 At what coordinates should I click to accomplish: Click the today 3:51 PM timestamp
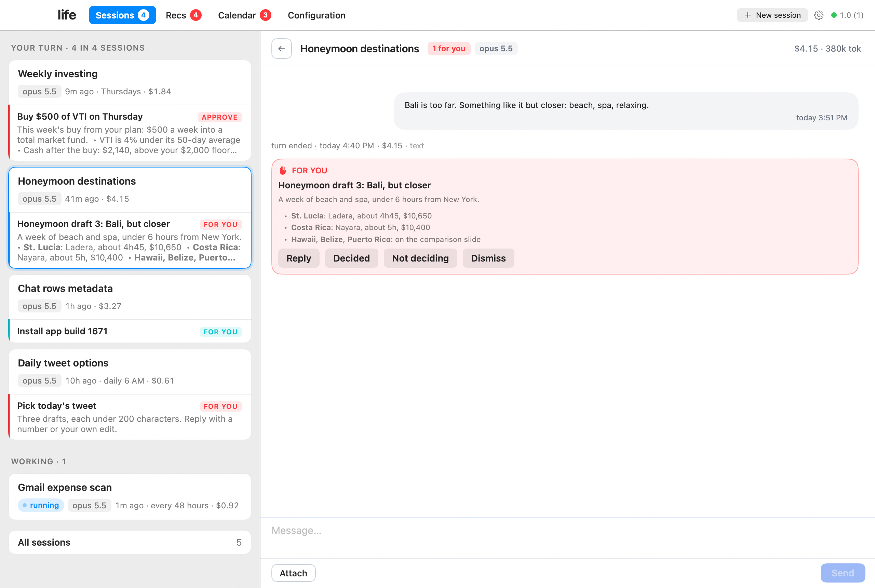[822, 118]
